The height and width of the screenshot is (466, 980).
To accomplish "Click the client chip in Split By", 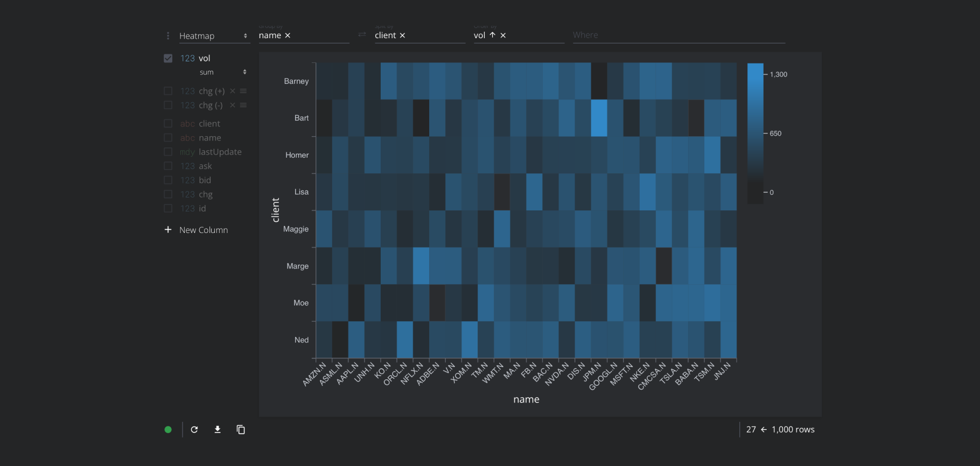I will coord(386,36).
